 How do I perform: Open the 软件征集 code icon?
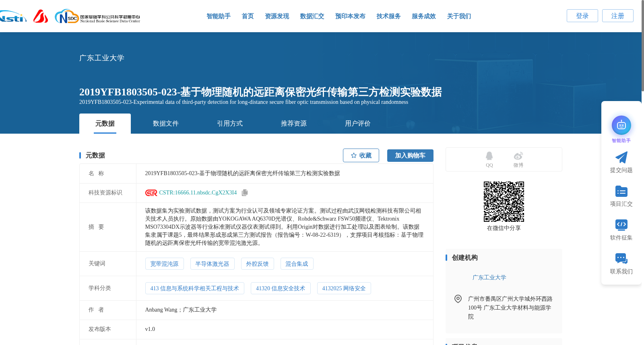[621, 225]
